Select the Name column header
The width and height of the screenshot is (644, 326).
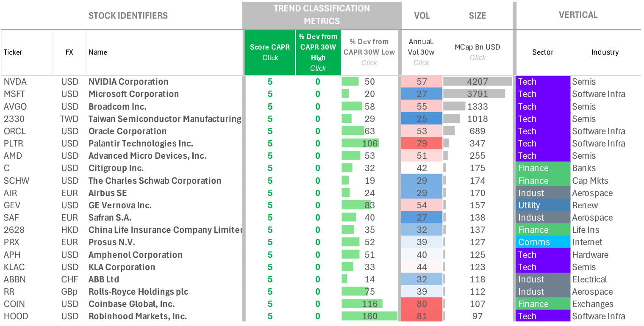click(98, 52)
